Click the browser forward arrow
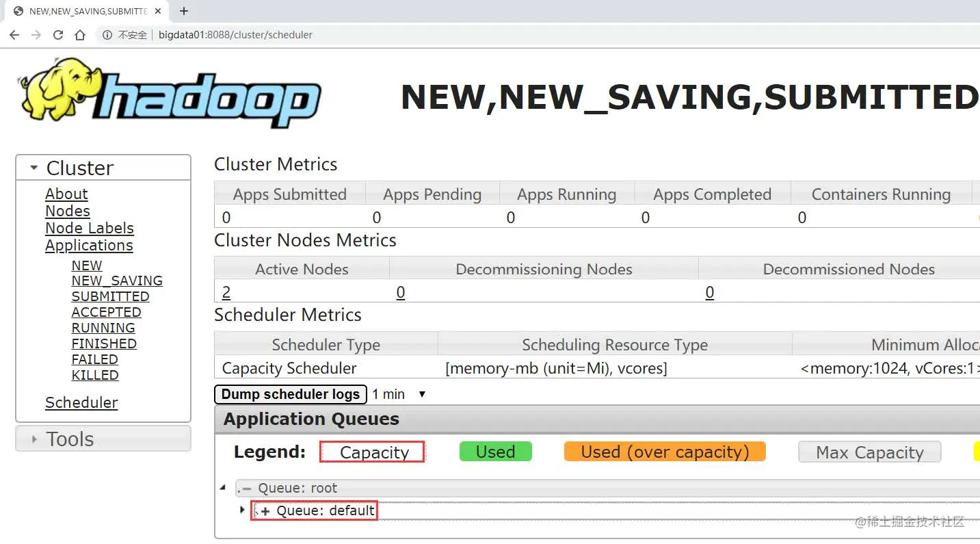Image resolution: width=980 pixels, height=544 pixels. pos(36,35)
